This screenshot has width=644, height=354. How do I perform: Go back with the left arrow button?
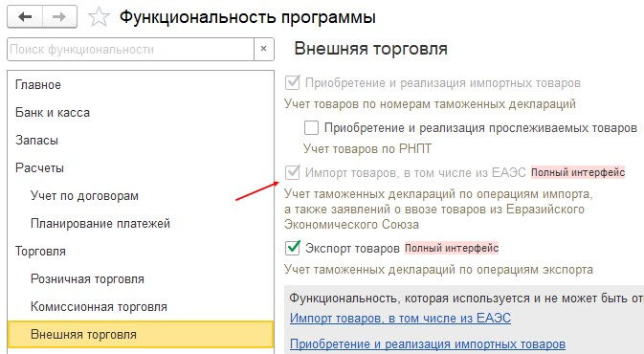click(x=25, y=17)
